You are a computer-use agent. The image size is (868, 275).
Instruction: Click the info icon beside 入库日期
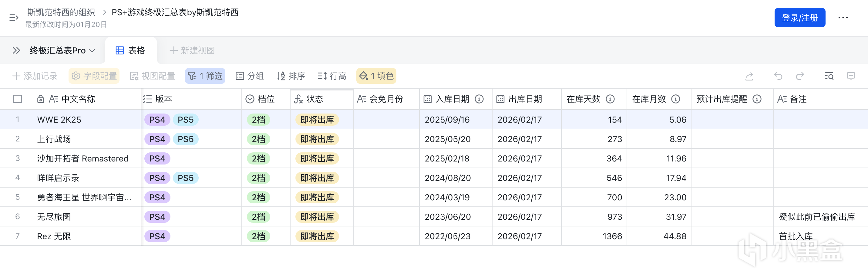(479, 99)
